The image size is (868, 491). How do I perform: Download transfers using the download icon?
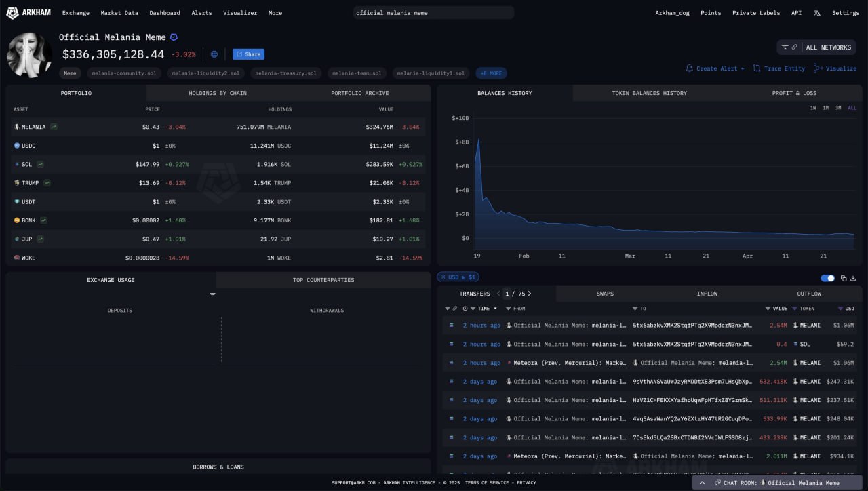pos(853,278)
